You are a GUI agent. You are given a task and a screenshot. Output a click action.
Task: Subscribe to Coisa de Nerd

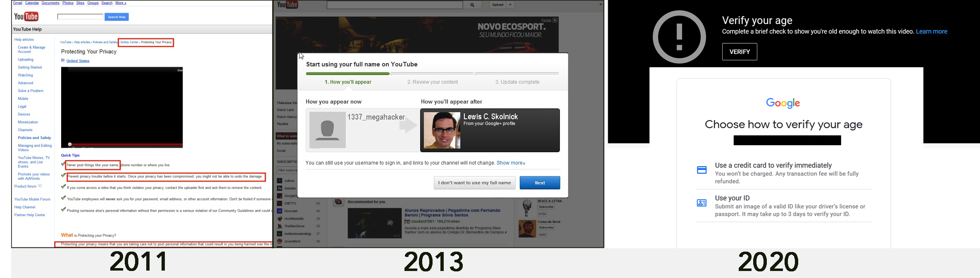tap(546, 228)
